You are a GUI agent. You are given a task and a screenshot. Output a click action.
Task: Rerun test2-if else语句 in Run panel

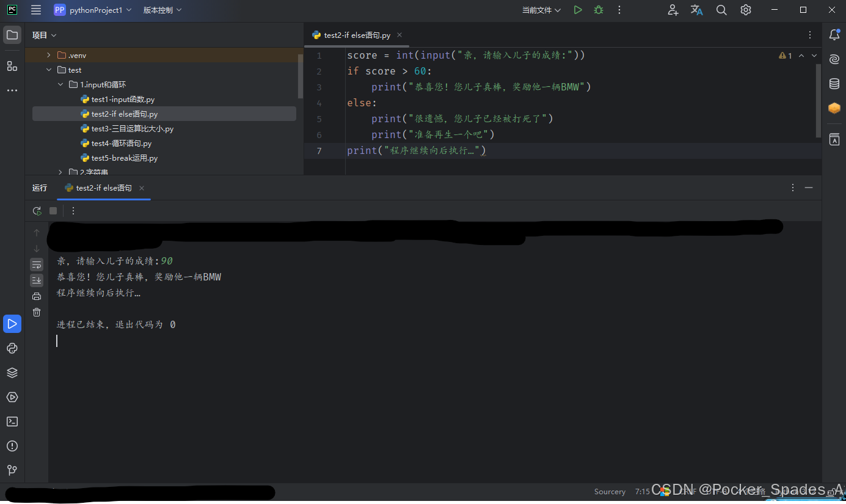37,211
